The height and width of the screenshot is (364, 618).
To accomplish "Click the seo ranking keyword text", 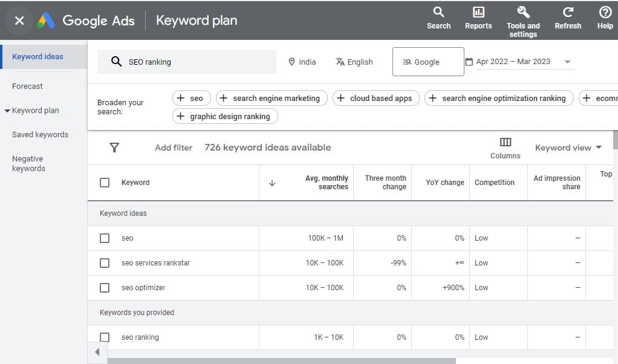I will point(140,337).
